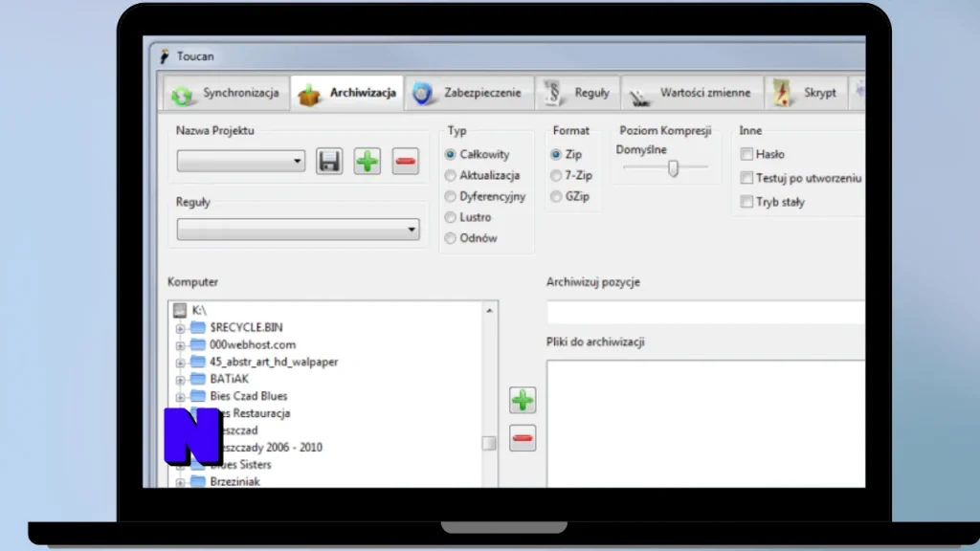Select the 45_abstr_art_hd_walpaper folder name
This screenshot has height=551, width=980.
[274, 362]
